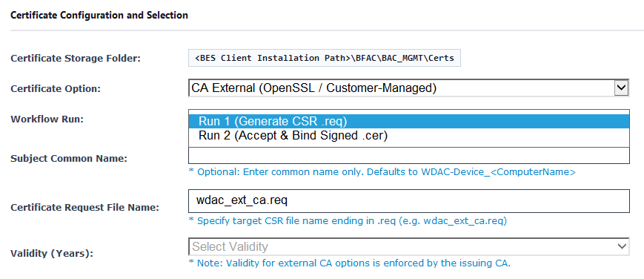
Task: Click the Certificate Configuration and Selection heading
Action: [x=99, y=16]
